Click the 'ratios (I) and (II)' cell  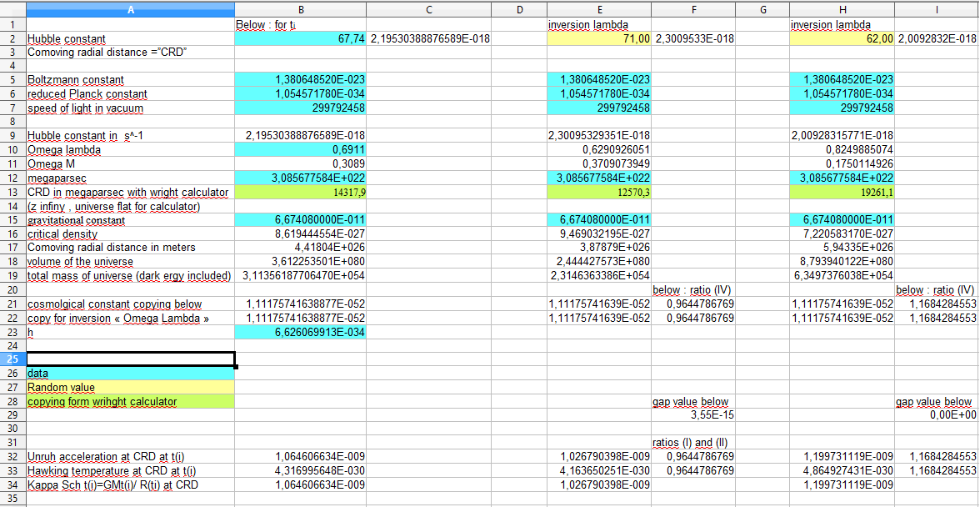693,443
